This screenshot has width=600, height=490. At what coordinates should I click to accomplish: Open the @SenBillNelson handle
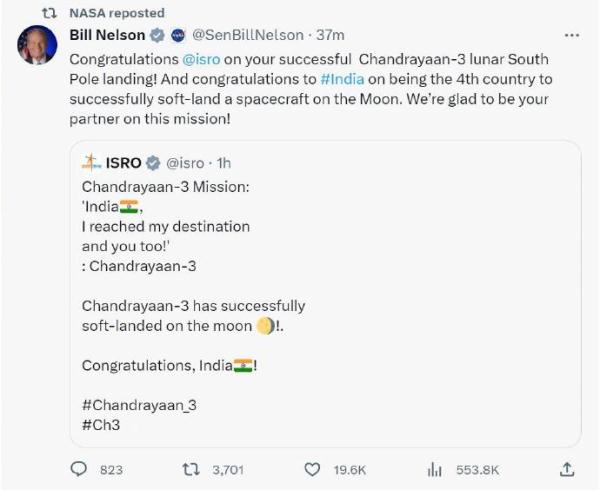[x=247, y=35]
